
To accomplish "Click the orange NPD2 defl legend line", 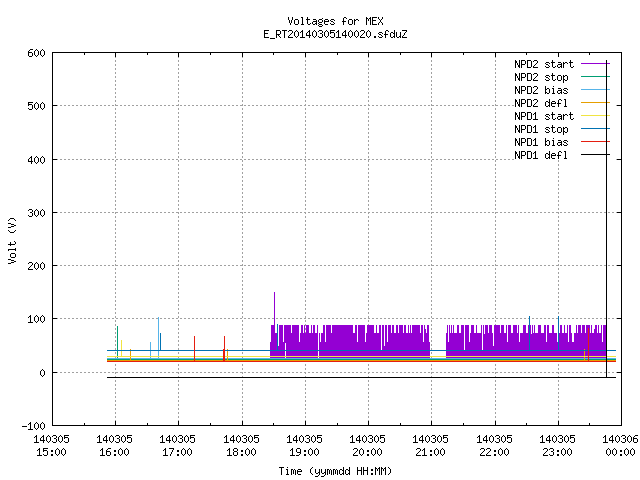I will [x=595, y=103].
